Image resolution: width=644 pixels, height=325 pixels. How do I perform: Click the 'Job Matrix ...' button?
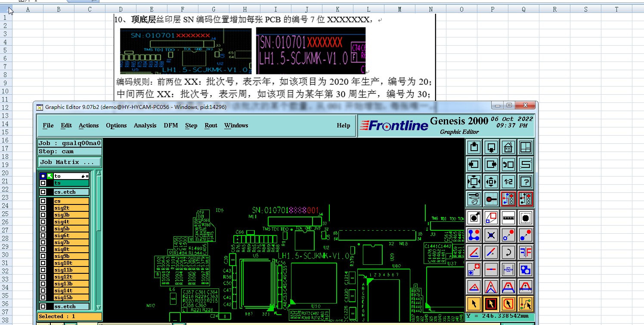point(70,162)
